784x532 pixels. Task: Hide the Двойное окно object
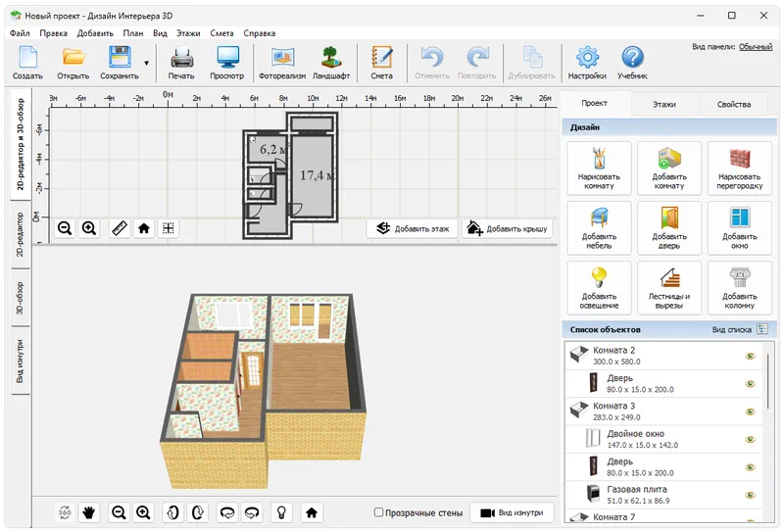click(752, 439)
